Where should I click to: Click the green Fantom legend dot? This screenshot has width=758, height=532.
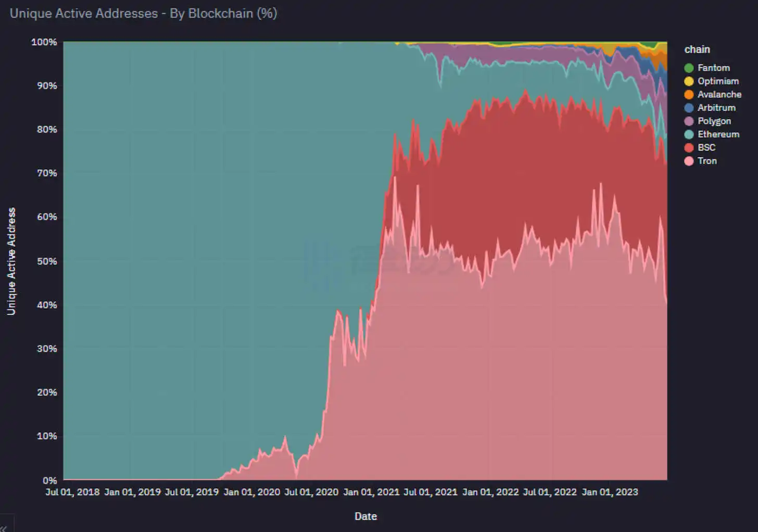pyautogui.click(x=689, y=68)
